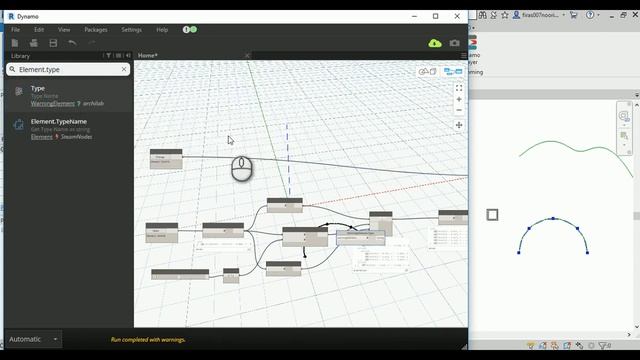640x360 pixels.
Task: Click the Zoom to Fit canvas button
Action: coord(459,88)
